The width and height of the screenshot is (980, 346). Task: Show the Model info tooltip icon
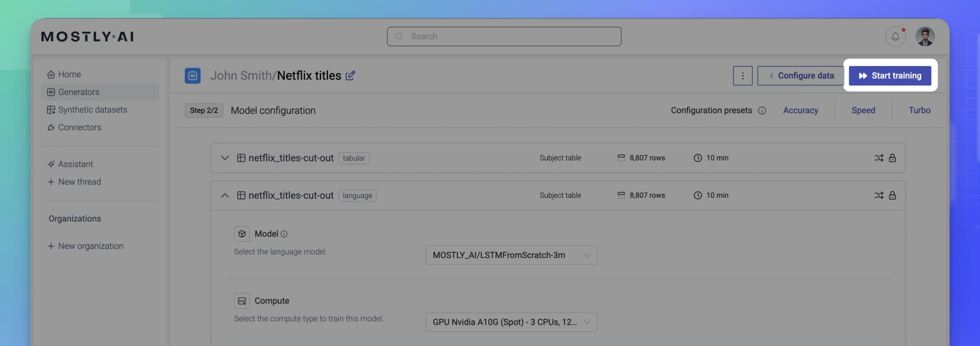point(284,234)
